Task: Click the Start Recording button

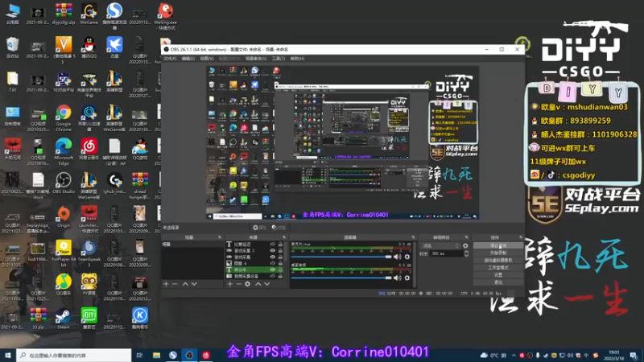Action: [498, 253]
